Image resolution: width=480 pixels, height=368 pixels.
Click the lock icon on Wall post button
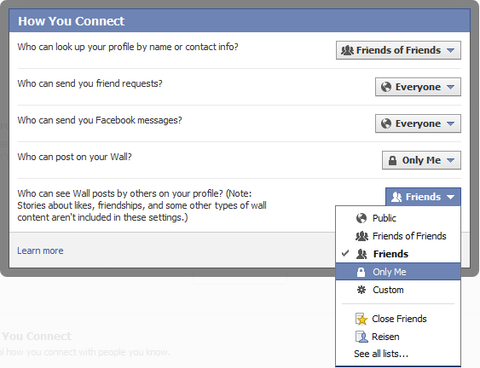tap(393, 161)
